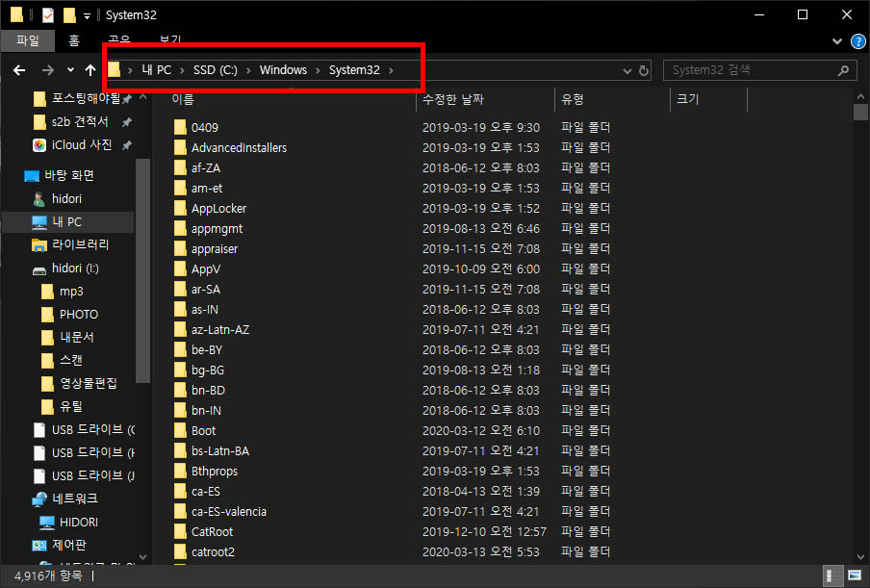Click new folder quick access icon
Screen dimensions: 870x588
[x=69, y=15]
